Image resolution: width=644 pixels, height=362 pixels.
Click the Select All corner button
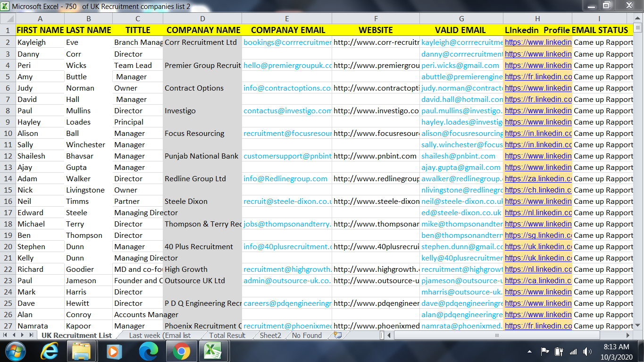coord(8,18)
